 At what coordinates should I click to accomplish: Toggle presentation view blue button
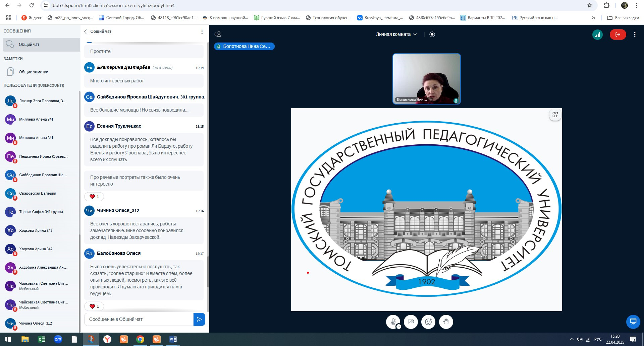click(633, 322)
